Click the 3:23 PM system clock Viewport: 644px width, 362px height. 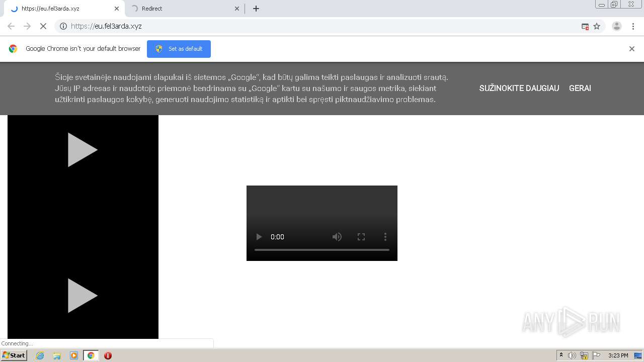(x=618, y=355)
